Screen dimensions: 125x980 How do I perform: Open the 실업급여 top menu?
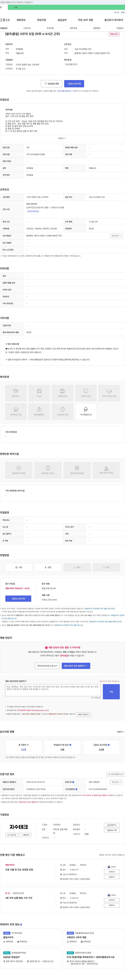tap(62, 20)
